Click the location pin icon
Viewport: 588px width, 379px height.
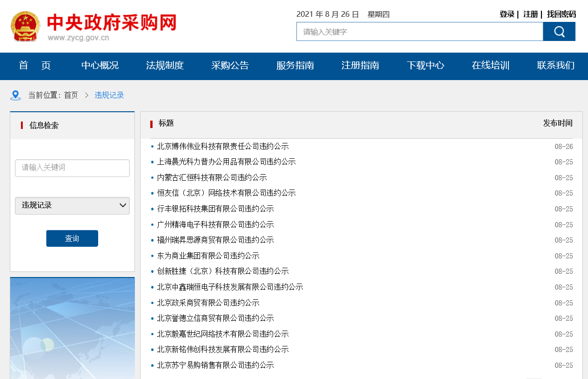tap(16, 95)
